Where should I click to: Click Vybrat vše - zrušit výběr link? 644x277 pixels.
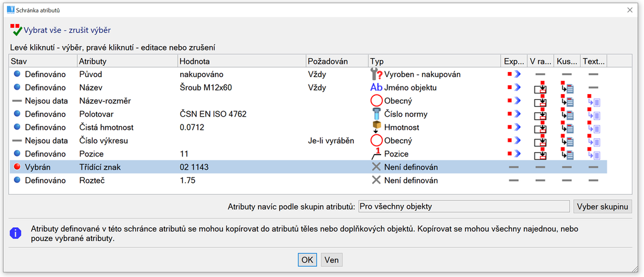tap(68, 30)
